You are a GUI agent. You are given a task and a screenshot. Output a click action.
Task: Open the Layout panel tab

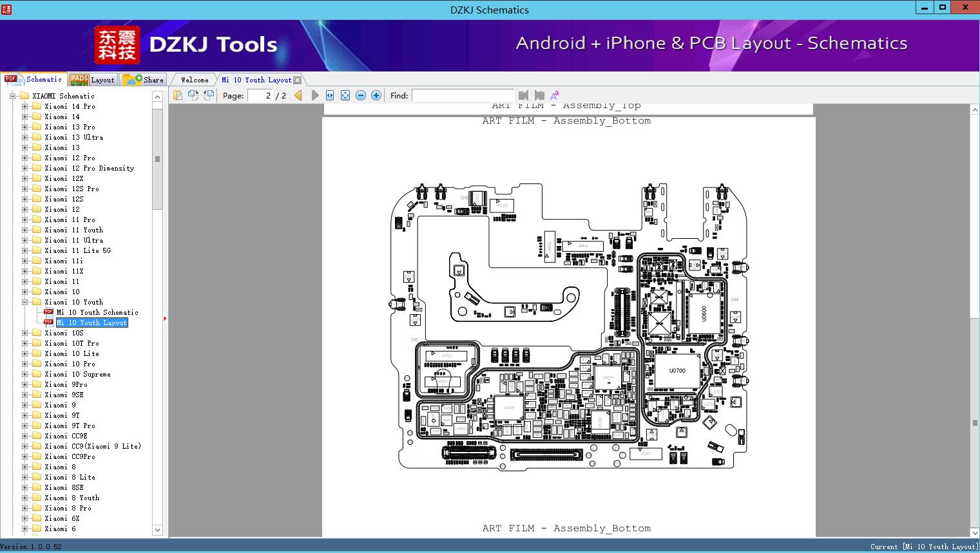tap(92, 80)
